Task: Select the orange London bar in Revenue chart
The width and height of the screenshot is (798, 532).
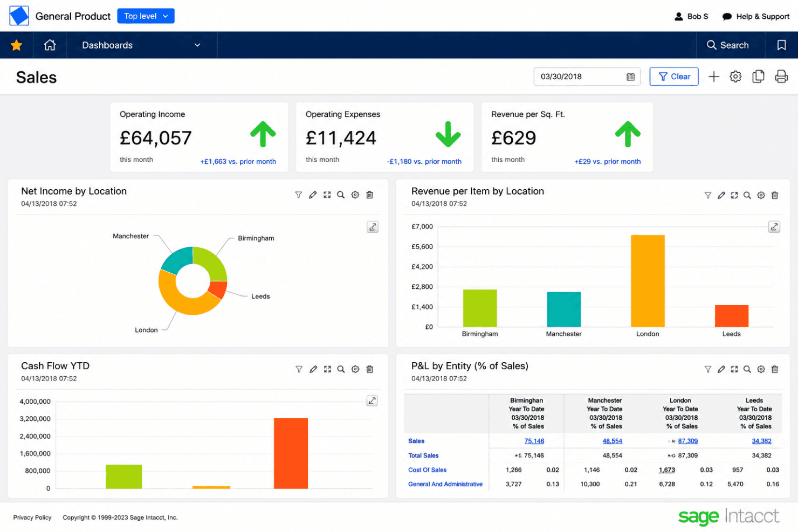Action: (648, 281)
